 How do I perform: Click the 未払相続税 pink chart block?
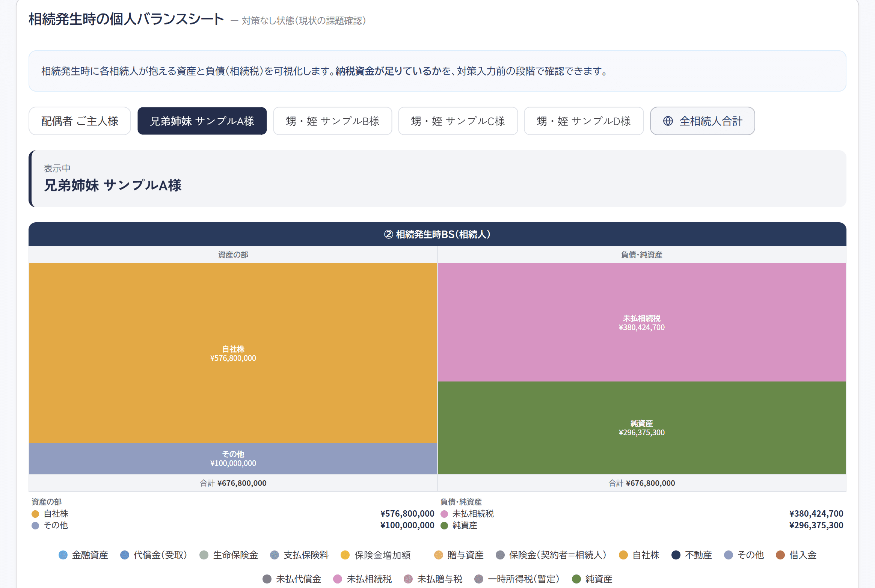pos(641,322)
